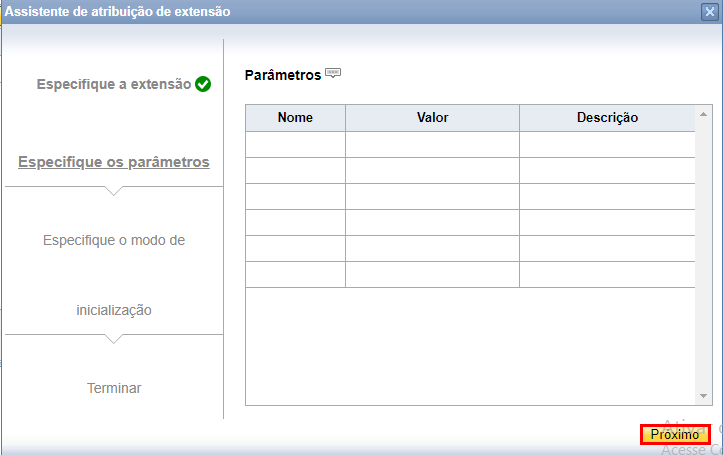
Task: Click the Descrição column header
Action: pyautogui.click(x=607, y=118)
